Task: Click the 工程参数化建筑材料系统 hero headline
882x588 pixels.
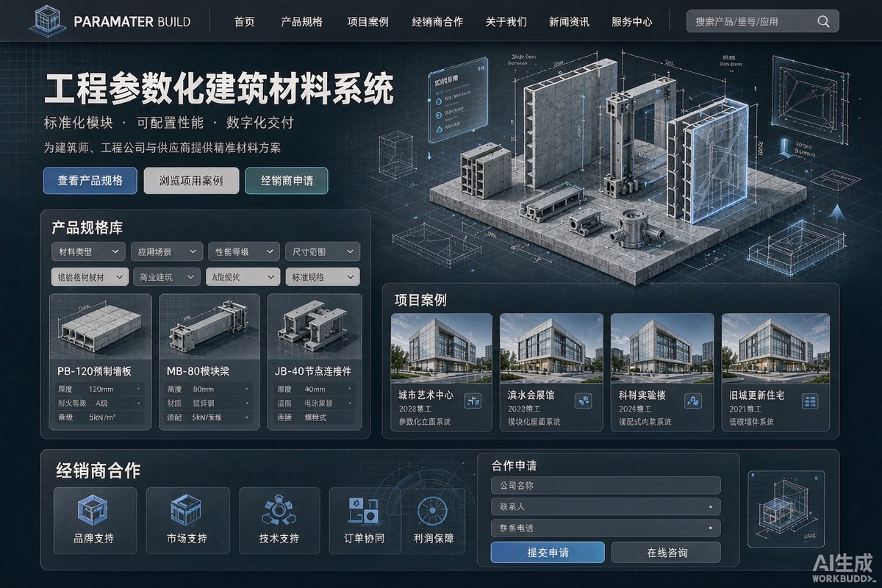Action: pyautogui.click(x=218, y=89)
